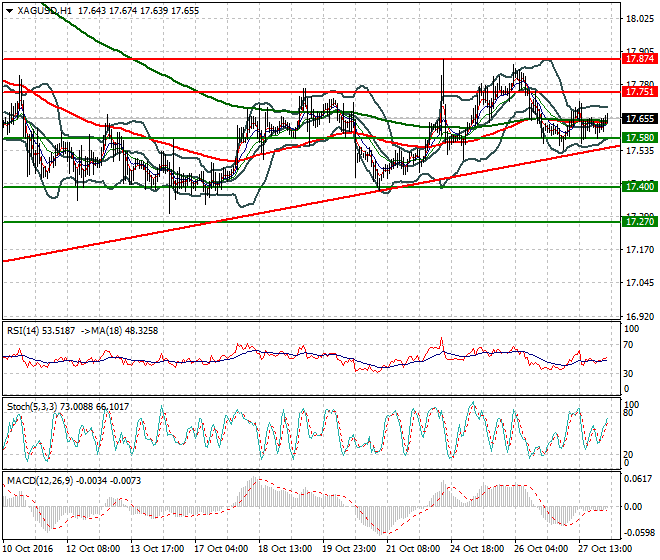This screenshot has height=560, width=660.
Task: Click the 27 Oct 13:00 time label
Action: point(605,549)
